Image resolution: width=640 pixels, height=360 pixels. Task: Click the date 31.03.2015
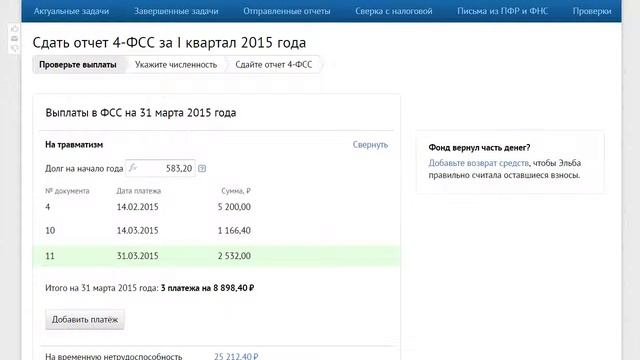click(x=138, y=256)
